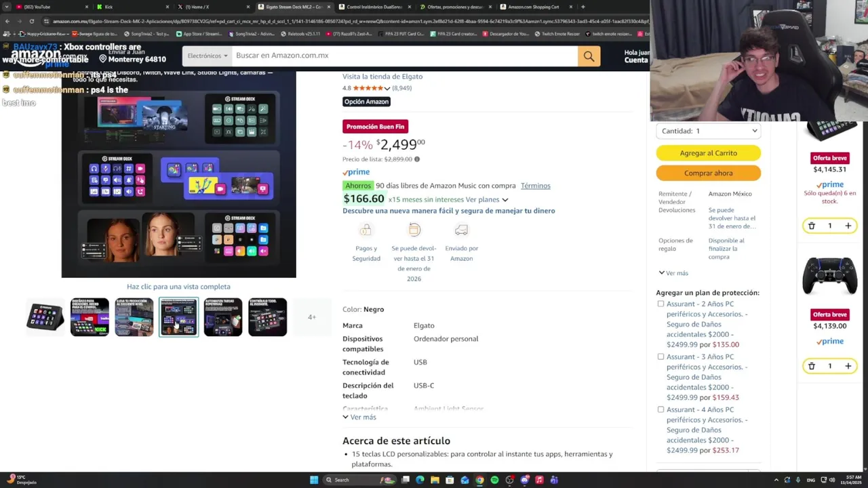Expand Ver más under product specifications
Viewport: 868px width, 488px height.
359,418
